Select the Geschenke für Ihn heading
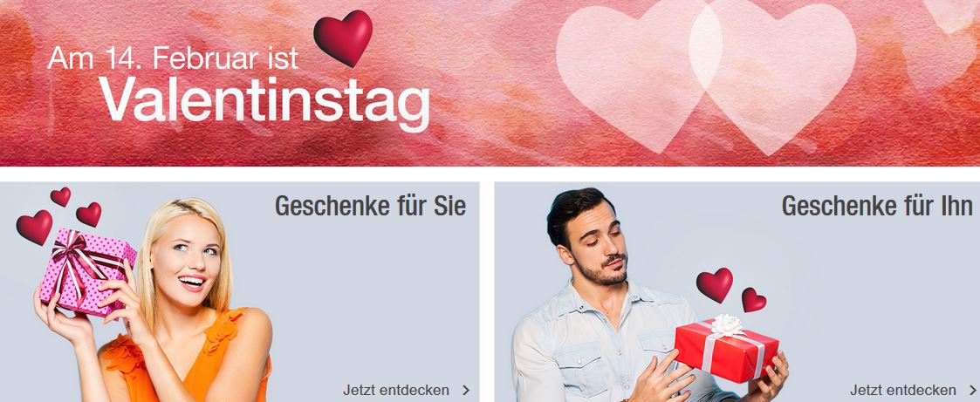The image size is (980, 402). [x=877, y=206]
